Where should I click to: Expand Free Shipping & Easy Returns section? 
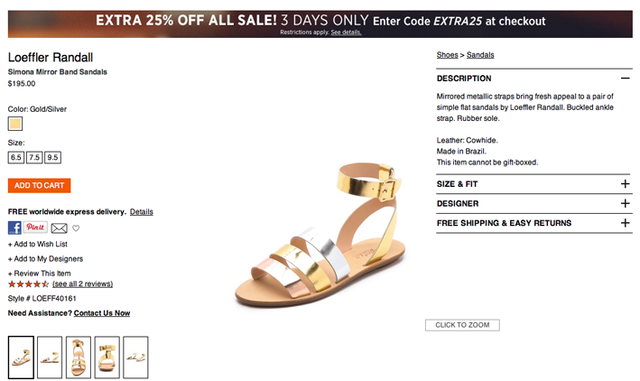pos(534,223)
